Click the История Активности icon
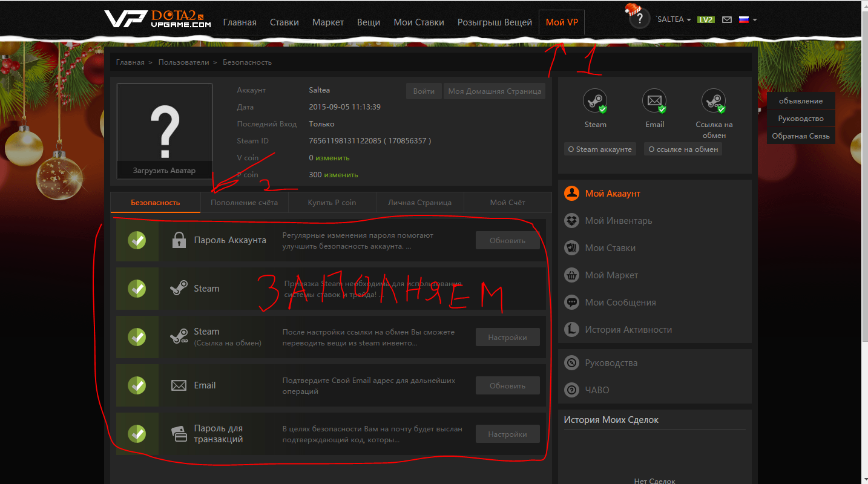 (x=571, y=330)
